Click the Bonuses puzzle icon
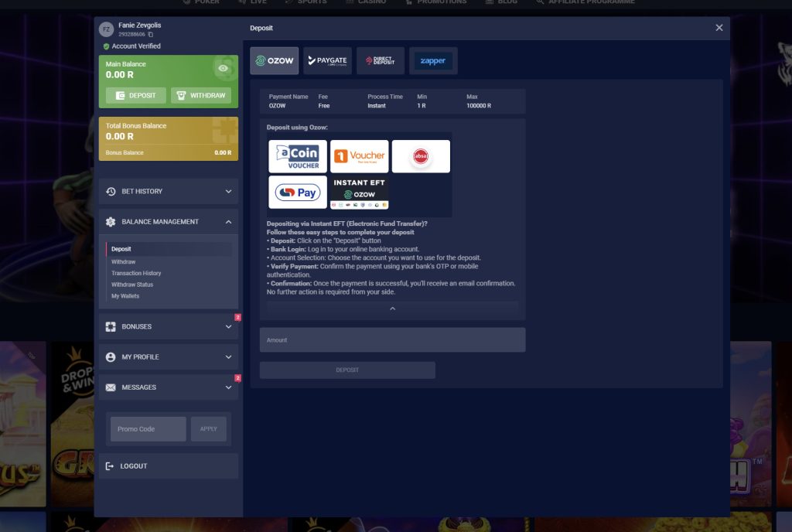This screenshot has height=532, width=792. pyautogui.click(x=111, y=326)
